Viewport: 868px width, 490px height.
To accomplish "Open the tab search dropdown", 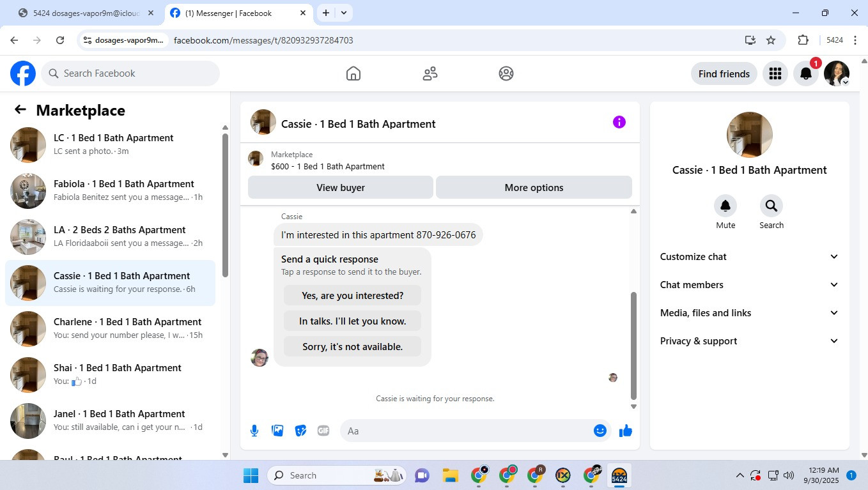I will pos(344,13).
